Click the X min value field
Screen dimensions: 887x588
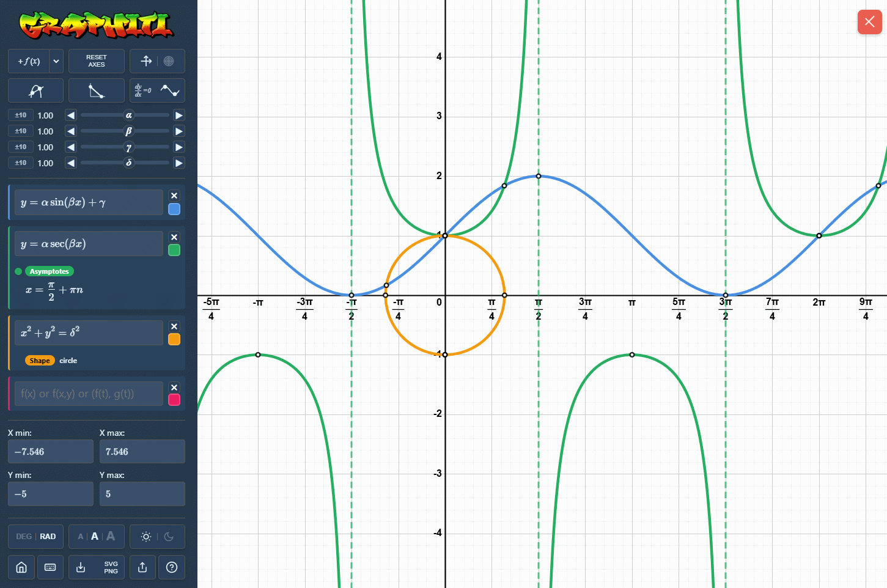tap(51, 452)
